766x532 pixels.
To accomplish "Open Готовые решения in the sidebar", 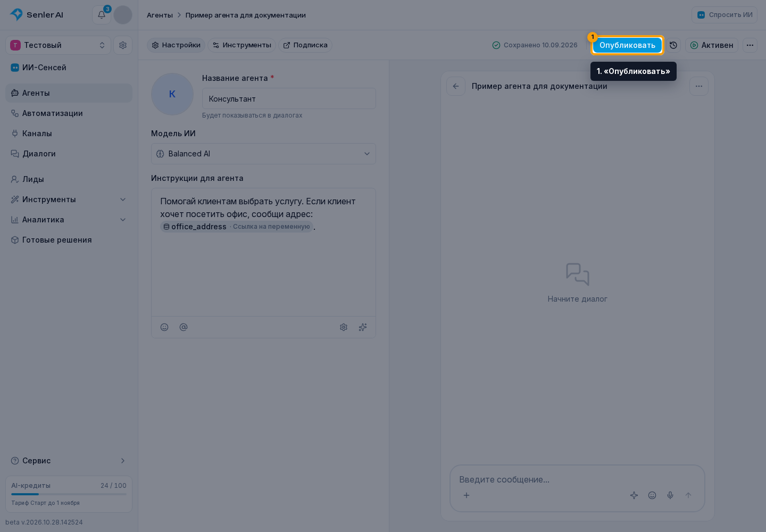I will click(x=69, y=240).
